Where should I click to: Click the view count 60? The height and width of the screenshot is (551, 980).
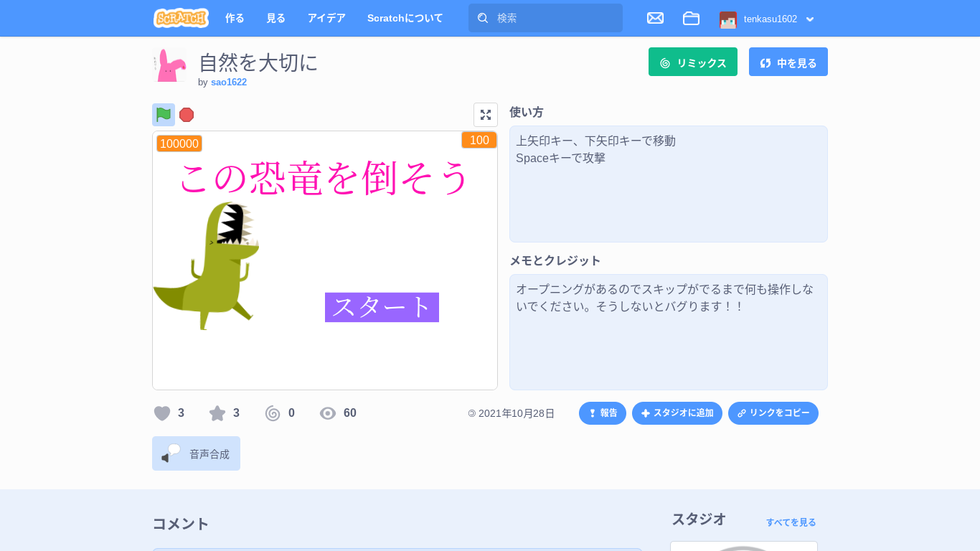(x=350, y=413)
